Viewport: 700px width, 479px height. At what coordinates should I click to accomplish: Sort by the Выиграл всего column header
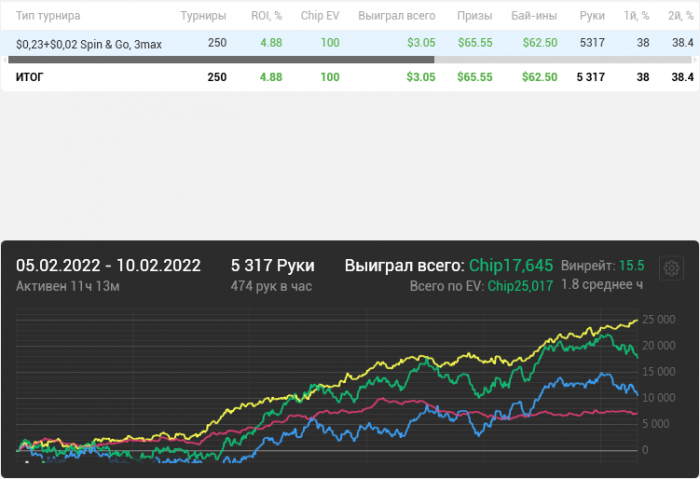tap(396, 16)
